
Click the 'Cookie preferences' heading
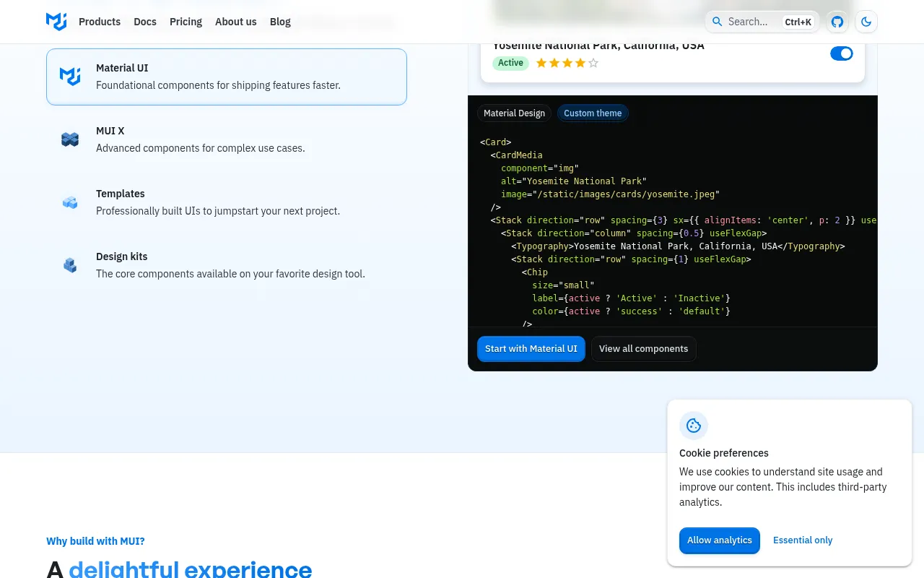coord(724,453)
